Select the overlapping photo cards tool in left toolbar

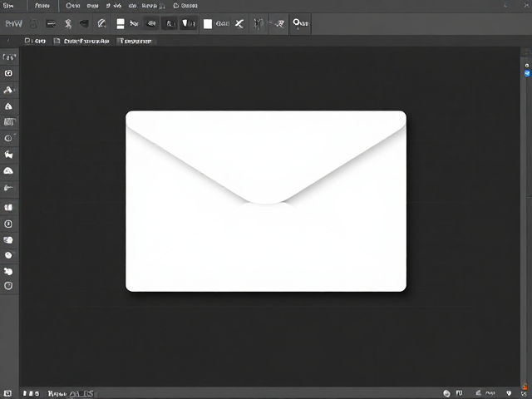pos(8,240)
